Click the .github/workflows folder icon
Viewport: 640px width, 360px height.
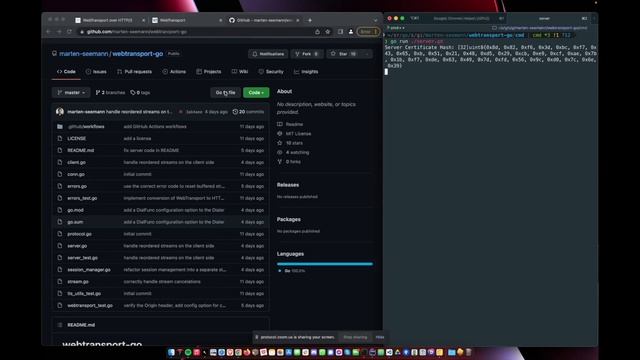(x=60, y=127)
